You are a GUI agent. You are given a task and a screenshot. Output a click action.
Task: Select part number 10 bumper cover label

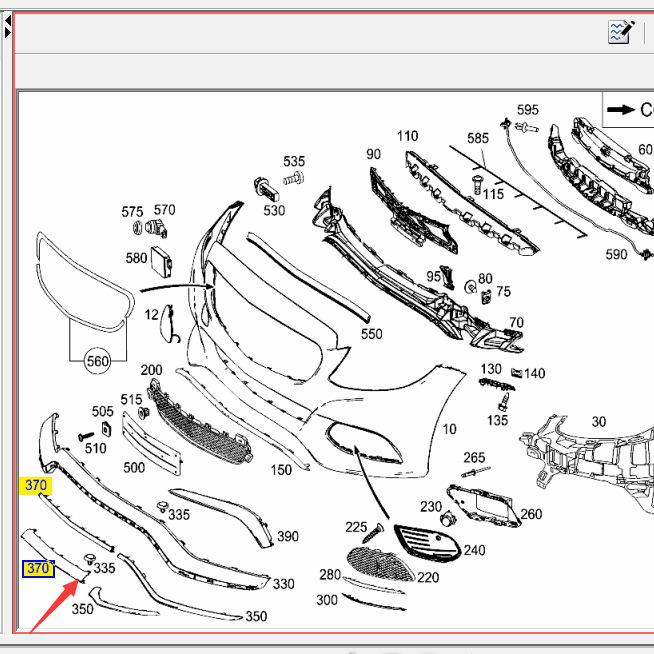pyautogui.click(x=450, y=429)
